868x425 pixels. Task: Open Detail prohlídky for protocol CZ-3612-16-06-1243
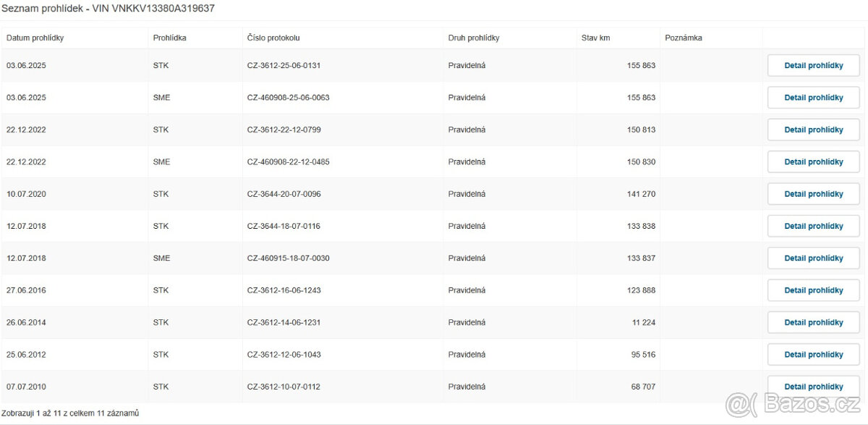click(x=813, y=290)
